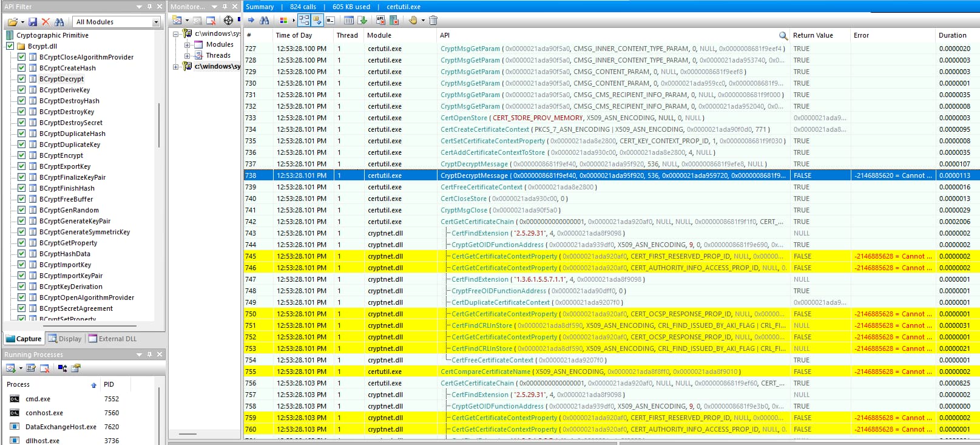
Task: Collapse first c:\windows\sys process node
Action: pyautogui.click(x=176, y=33)
